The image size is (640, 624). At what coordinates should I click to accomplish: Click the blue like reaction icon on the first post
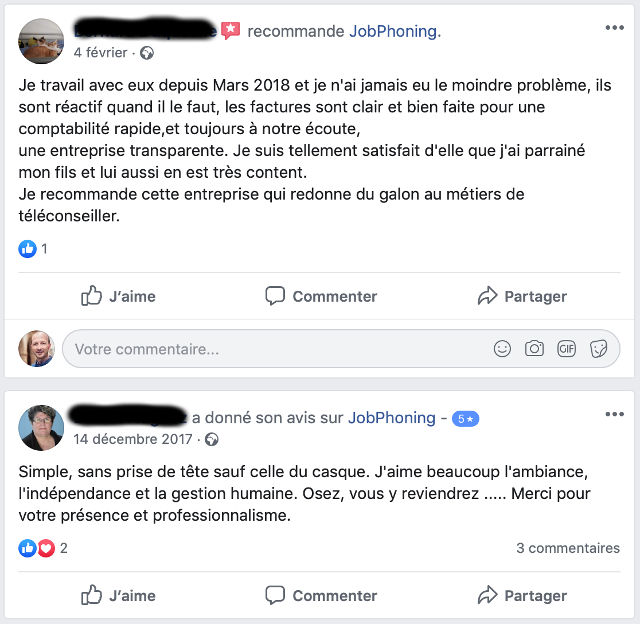(x=27, y=249)
